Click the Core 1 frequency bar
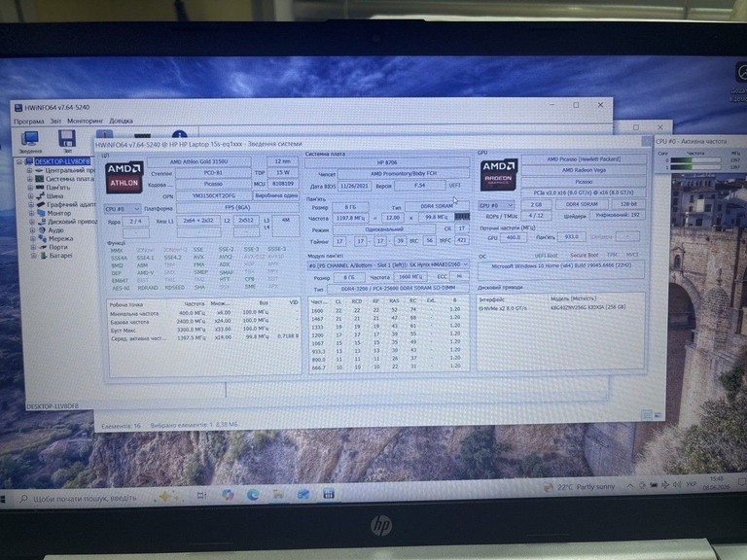 695,167
